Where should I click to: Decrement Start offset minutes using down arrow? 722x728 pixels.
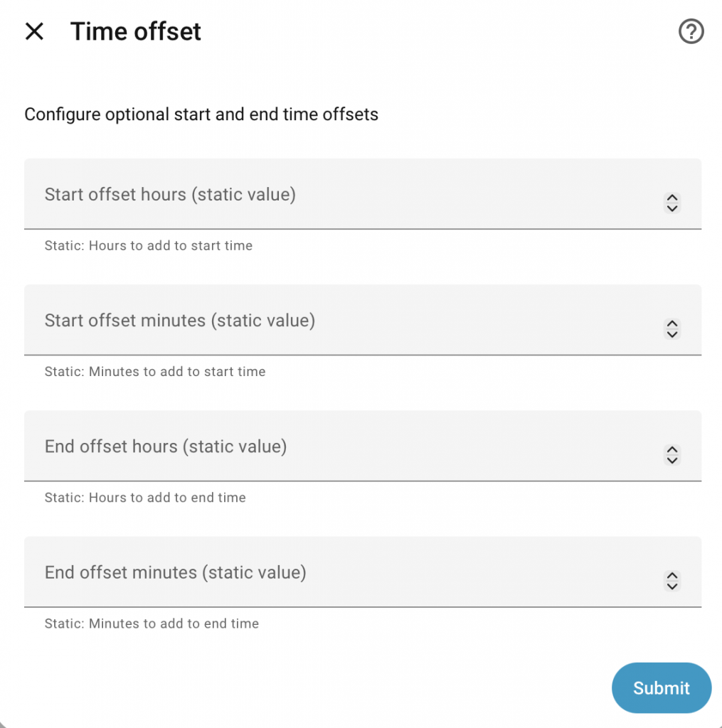tap(672, 334)
